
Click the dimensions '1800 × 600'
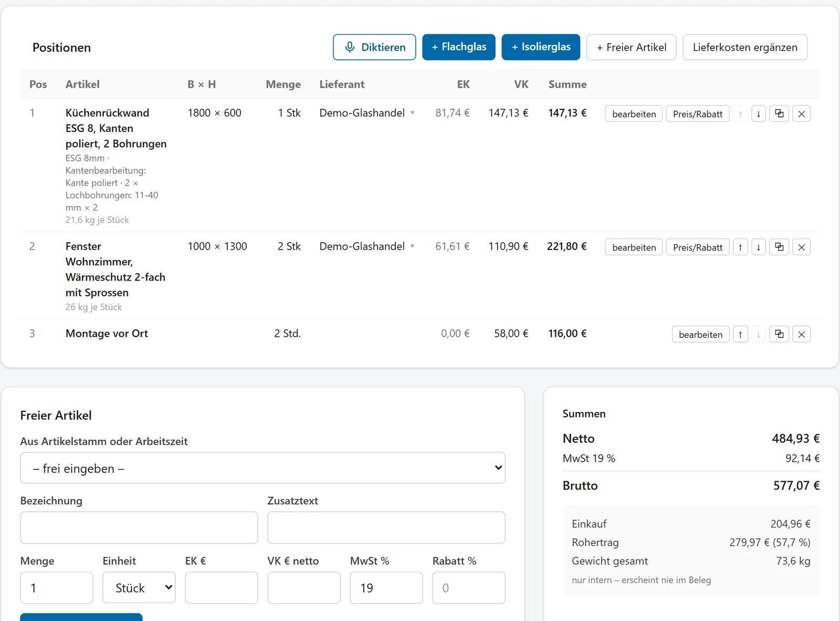click(x=215, y=113)
